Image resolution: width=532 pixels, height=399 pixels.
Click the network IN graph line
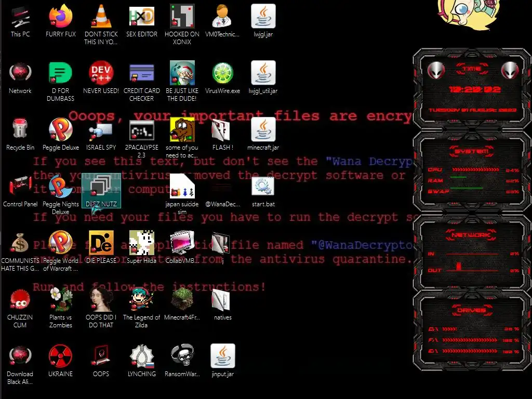pos(472,254)
